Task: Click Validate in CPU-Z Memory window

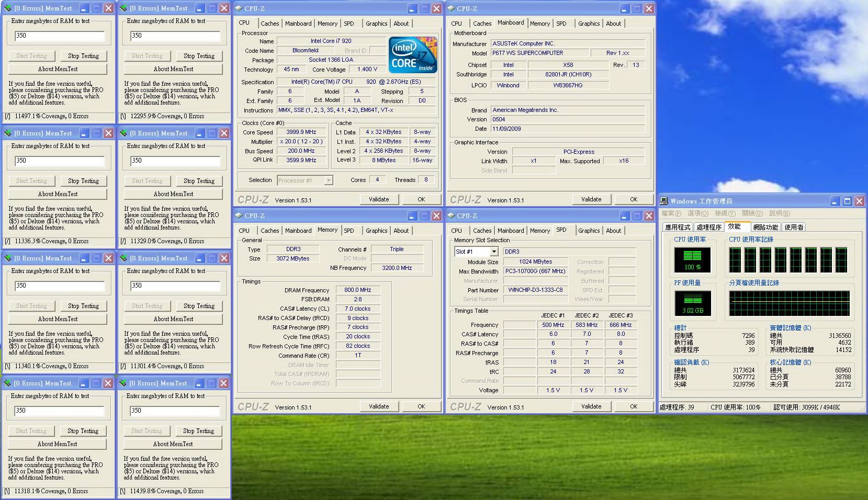Action: point(379,406)
